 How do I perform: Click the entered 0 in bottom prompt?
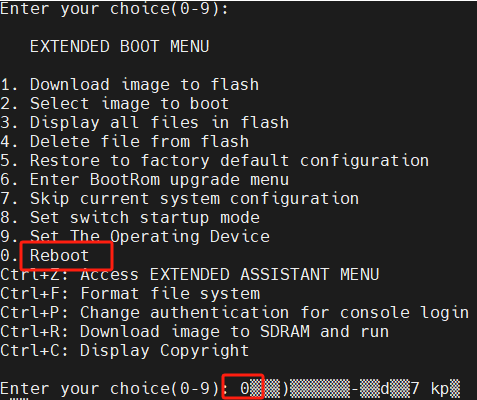245,388
